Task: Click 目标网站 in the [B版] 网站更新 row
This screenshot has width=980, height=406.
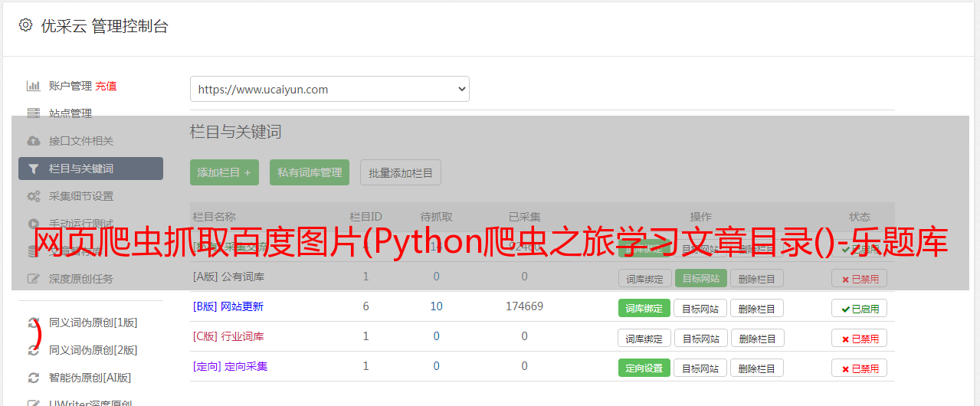Action: tap(700, 308)
